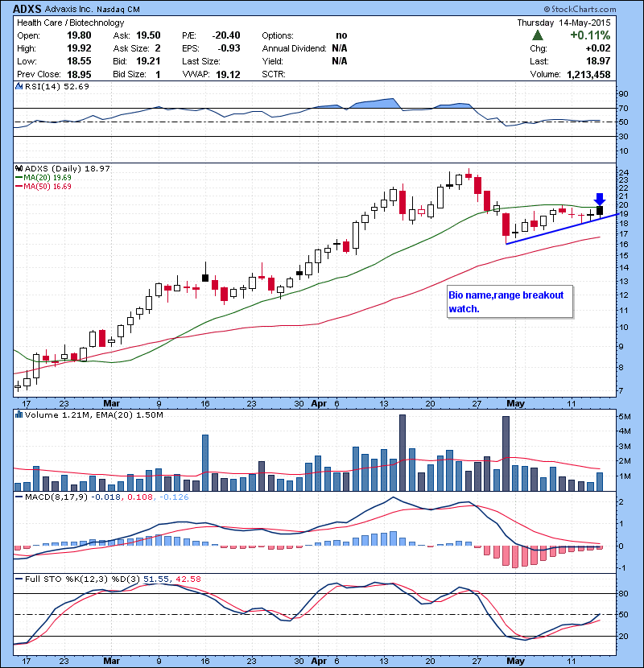The image size is (644, 668).
Task: Click the 24 price level on axis
Action: coord(623,172)
